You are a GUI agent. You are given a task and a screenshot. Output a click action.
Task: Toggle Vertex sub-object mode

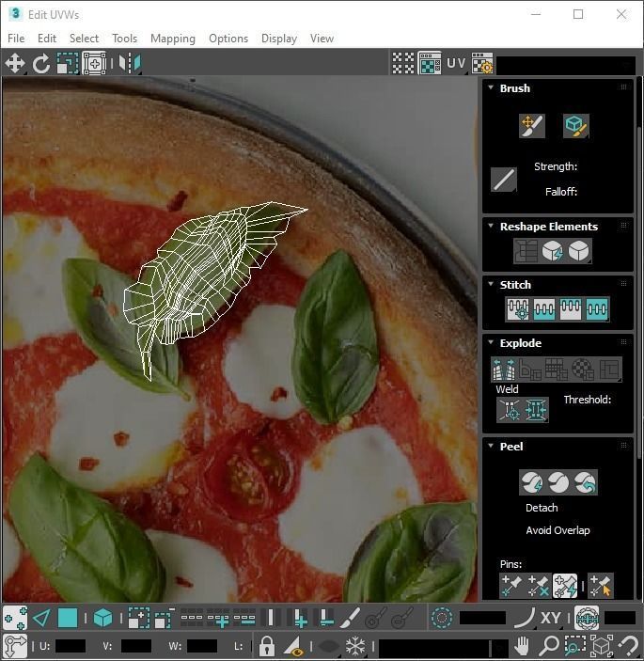pyautogui.click(x=15, y=619)
